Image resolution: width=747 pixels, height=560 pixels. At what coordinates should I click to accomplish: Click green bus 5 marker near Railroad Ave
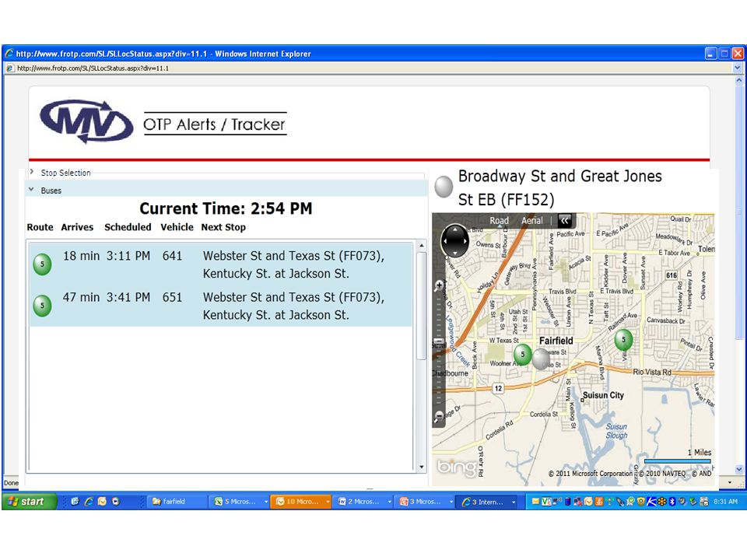coord(623,340)
